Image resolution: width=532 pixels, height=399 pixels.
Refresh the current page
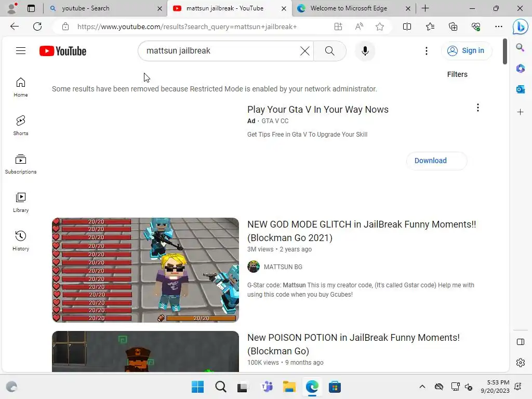pos(37,26)
